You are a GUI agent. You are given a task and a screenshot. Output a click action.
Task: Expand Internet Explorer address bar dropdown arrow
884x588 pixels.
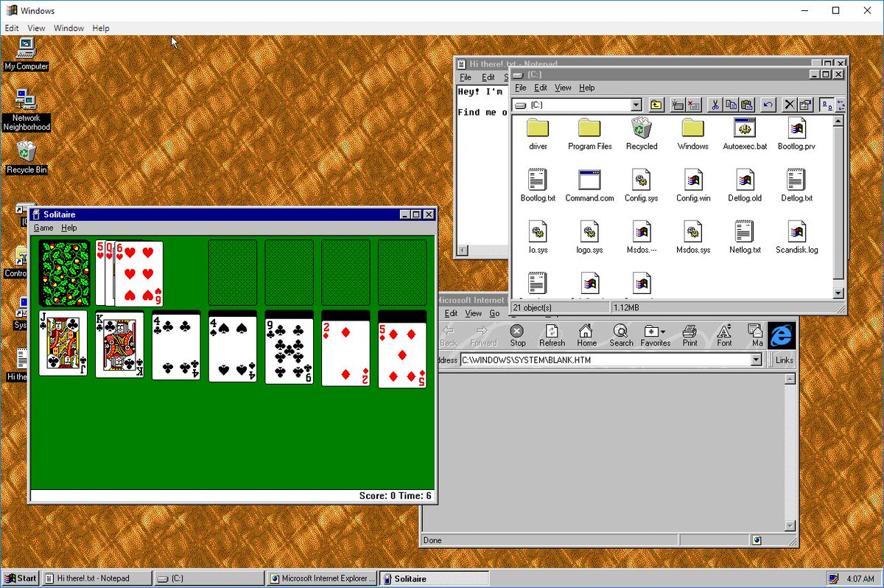pyautogui.click(x=755, y=360)
